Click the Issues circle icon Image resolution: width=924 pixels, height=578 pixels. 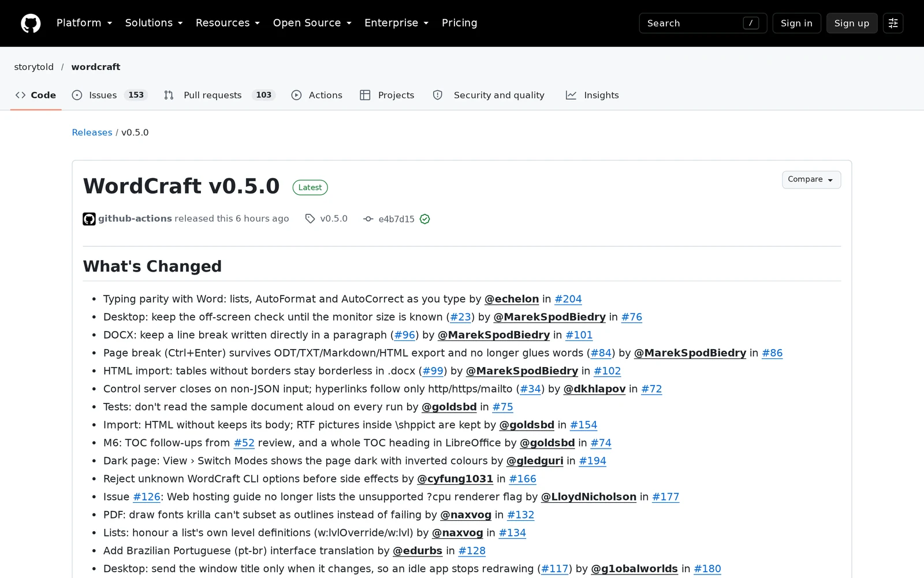point(77,95)
